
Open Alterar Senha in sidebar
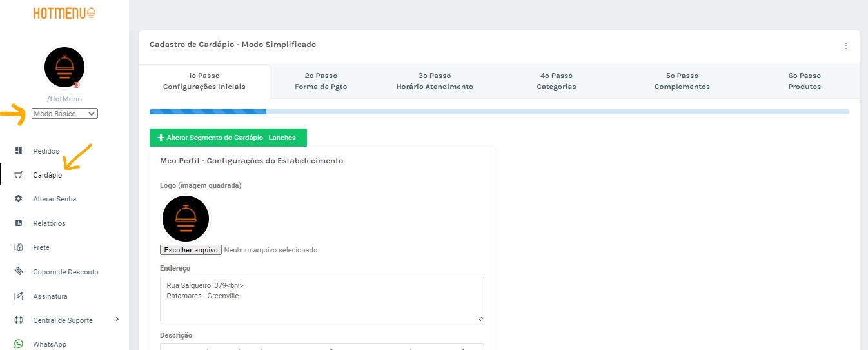click(x=55, y=199)
